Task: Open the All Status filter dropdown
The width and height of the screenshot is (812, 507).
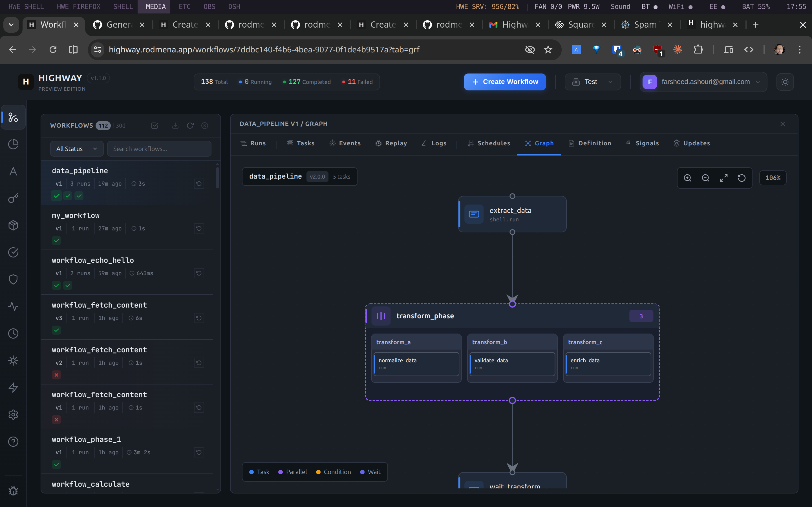Action: coord(77,148)
